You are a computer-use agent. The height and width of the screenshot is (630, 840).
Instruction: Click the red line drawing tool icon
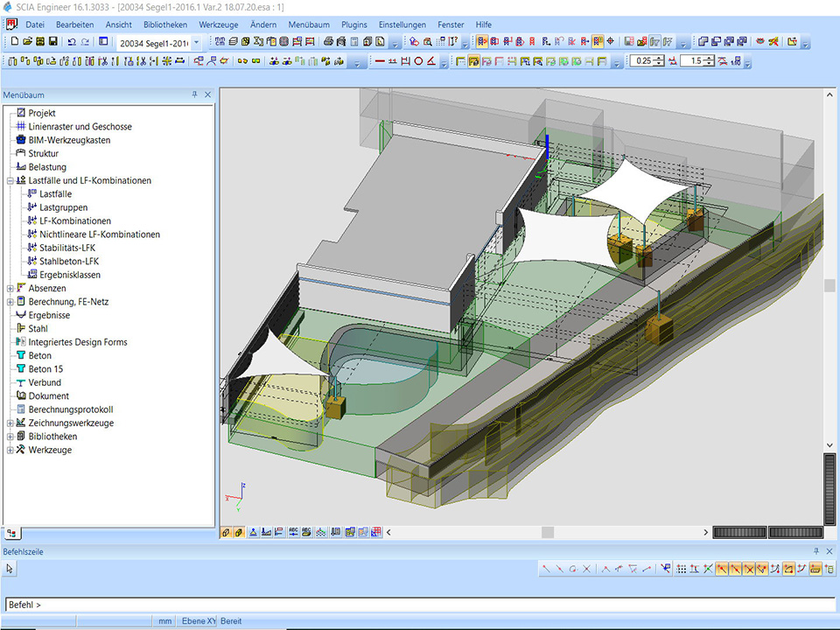click(380, 61)
